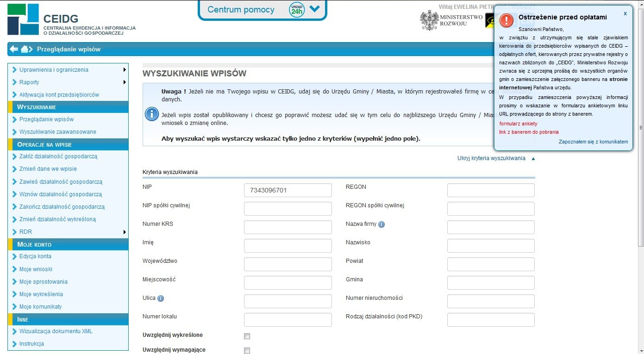
Task: Click Zapoznałem się z komunikatem link
Action: pos(594,142)
